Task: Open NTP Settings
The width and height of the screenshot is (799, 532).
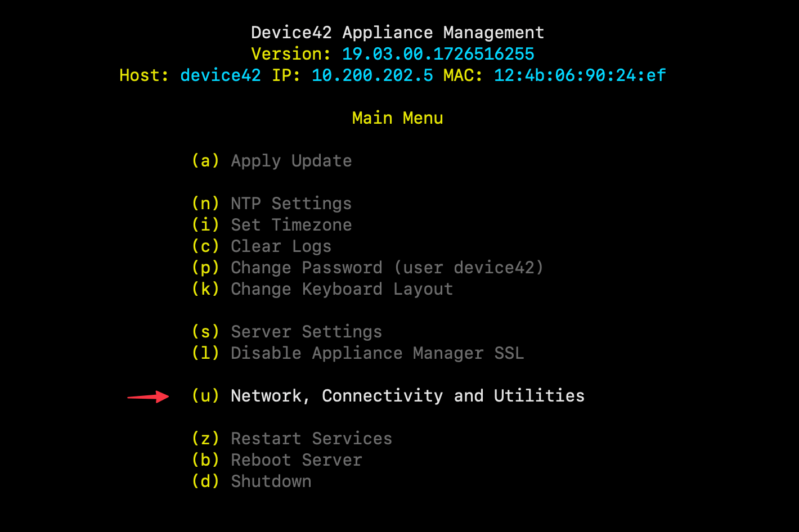Action: [x=291, y=203]
